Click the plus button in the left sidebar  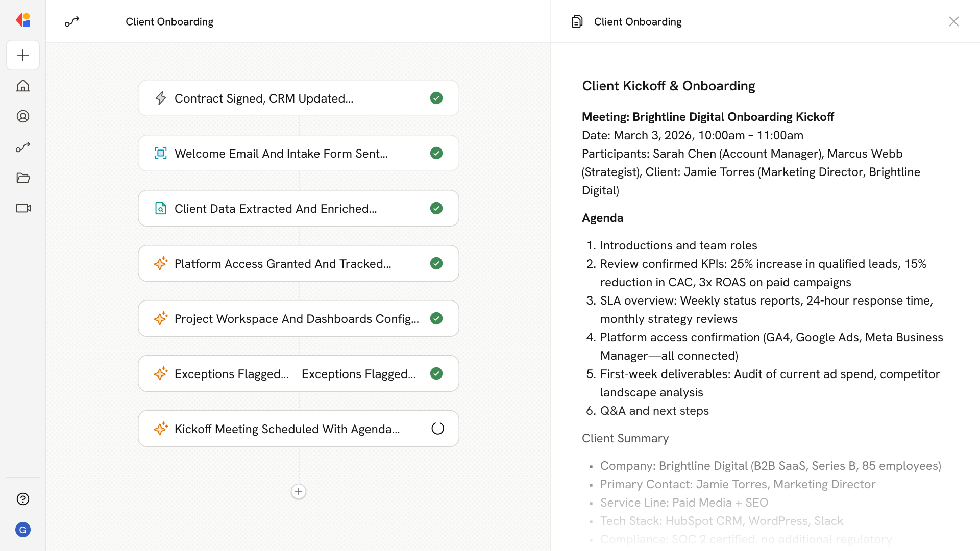coord(23,55)
